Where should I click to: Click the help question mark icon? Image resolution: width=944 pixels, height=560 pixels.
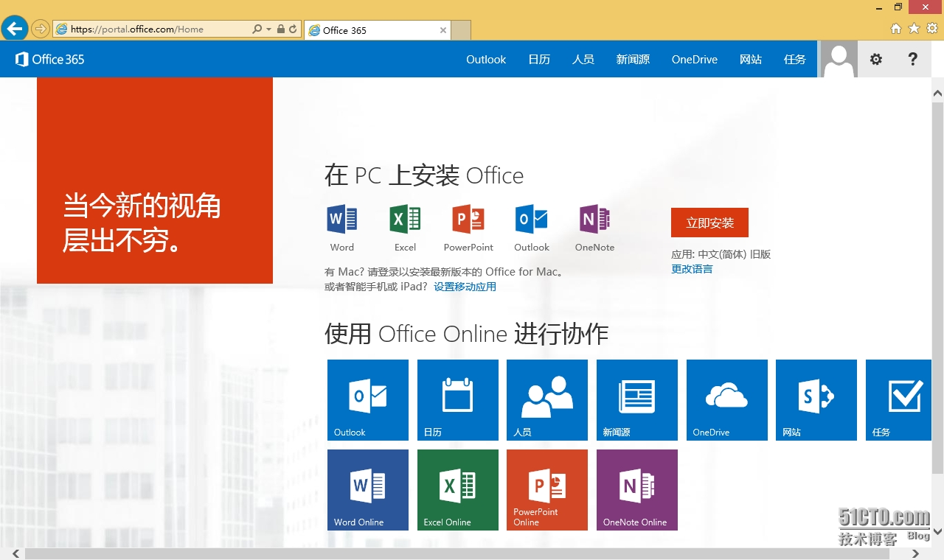click(x=912, y=60)
